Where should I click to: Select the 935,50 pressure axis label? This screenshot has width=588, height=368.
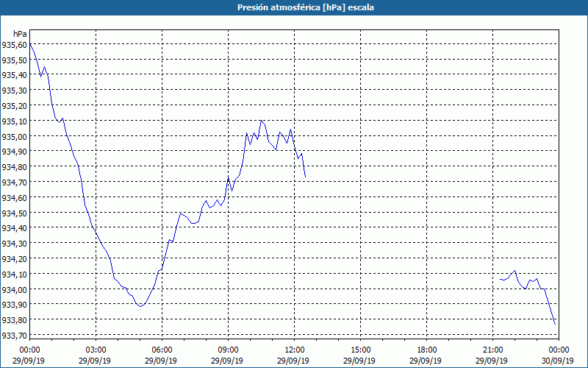click(x=14, y=60)
